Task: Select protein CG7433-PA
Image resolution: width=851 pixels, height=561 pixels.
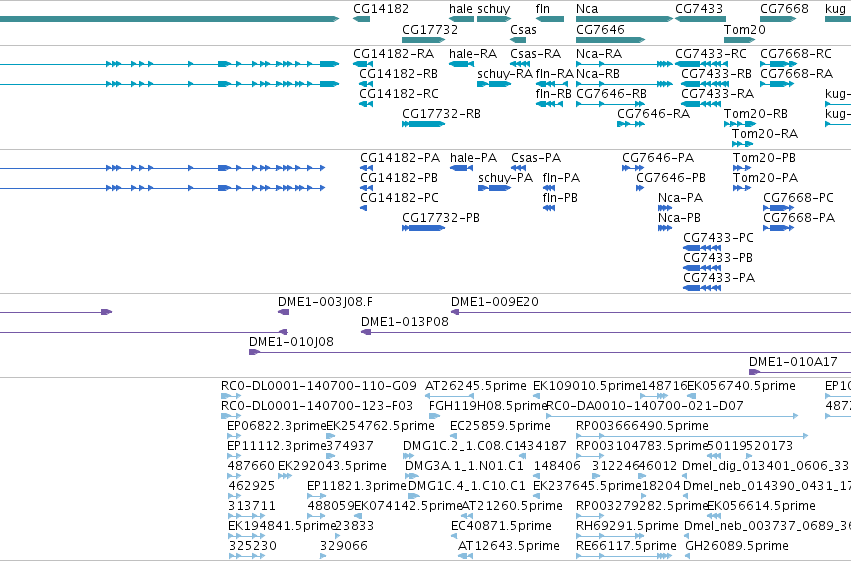Action: [719, 278]
